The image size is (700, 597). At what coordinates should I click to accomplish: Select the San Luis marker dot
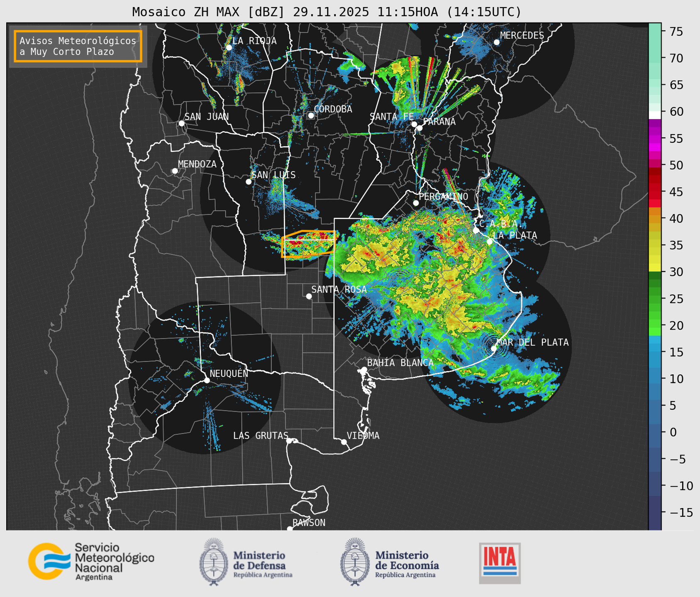(x=249, y=182)
